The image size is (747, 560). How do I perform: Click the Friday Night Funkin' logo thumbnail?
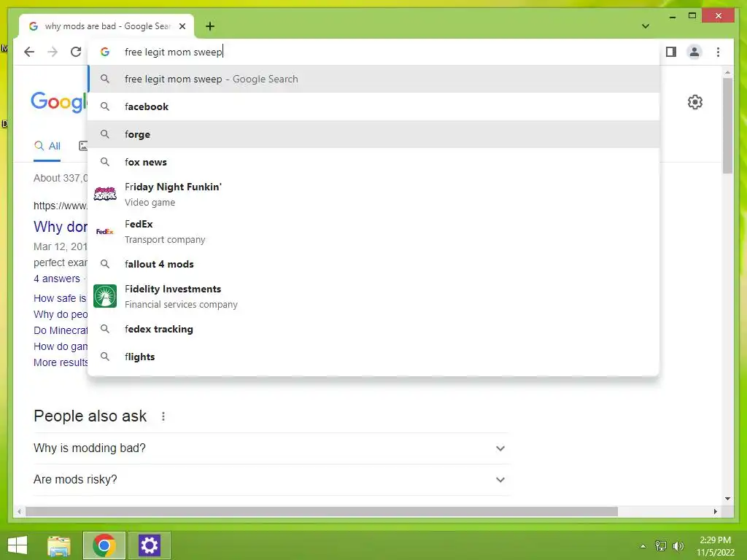coord(105,194)
